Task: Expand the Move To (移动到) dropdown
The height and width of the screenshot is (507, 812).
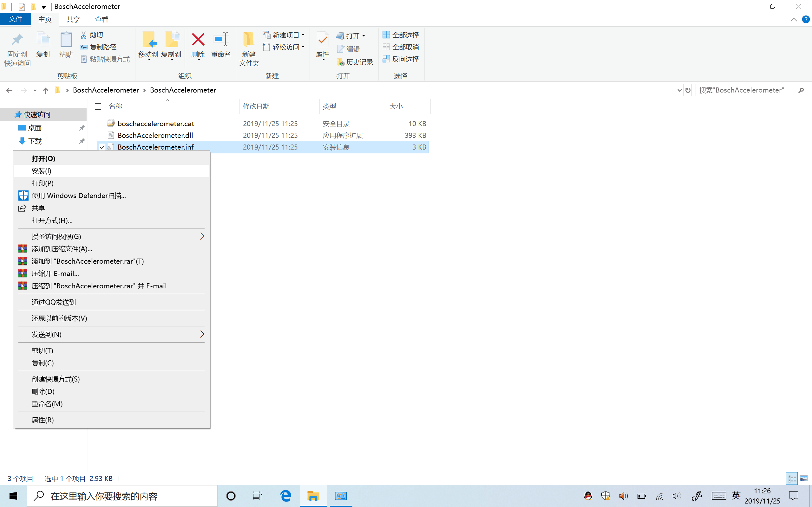Action: pyautogui.click(x=149, y=59)
